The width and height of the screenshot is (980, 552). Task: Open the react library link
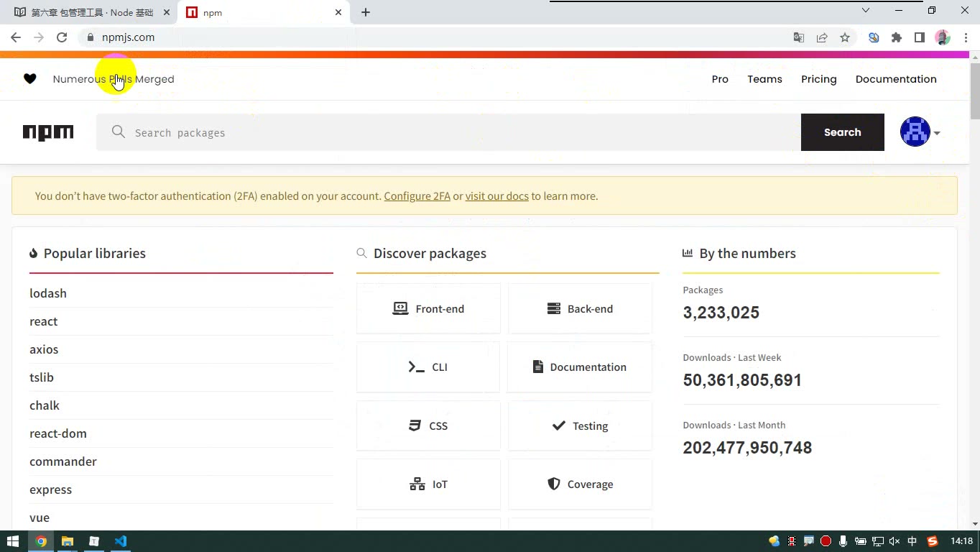click(x=43, y=321)
